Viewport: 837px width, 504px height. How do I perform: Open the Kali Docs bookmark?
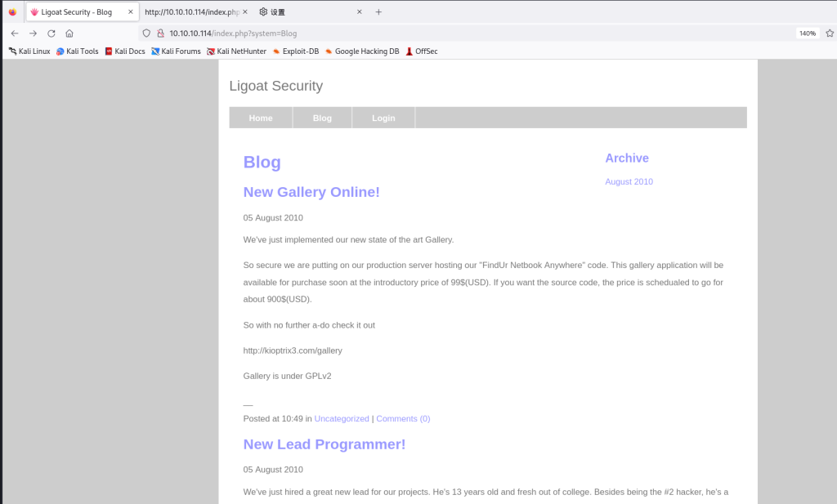(125, 51)
